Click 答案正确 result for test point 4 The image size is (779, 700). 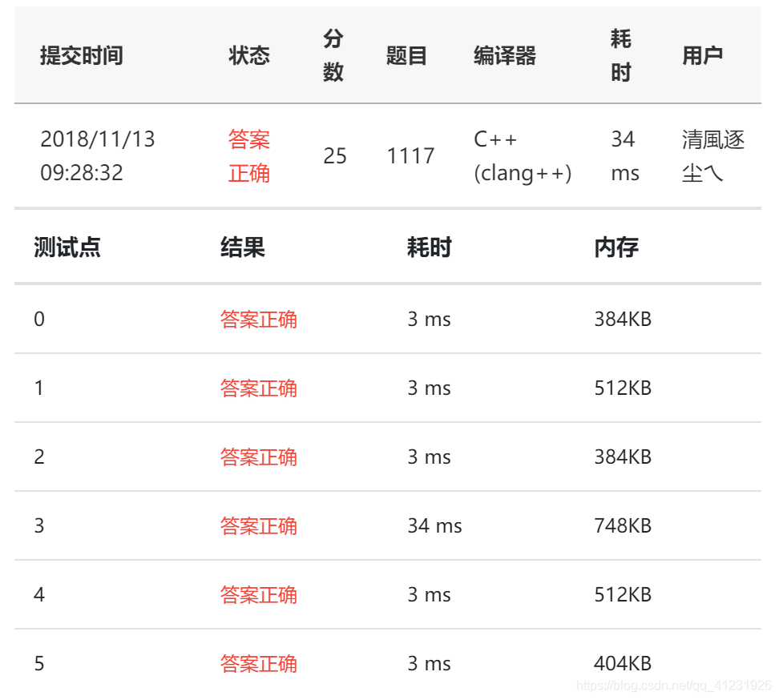[x=258, y=595]
